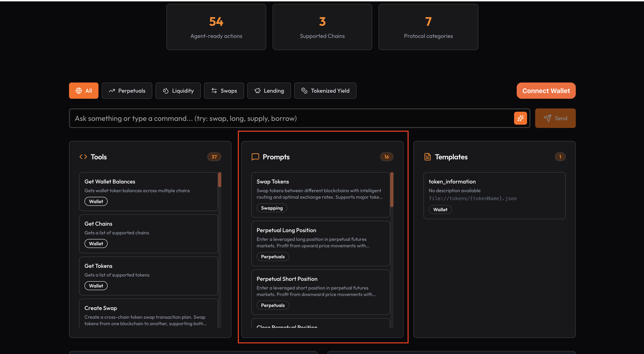
Task: Click Wallet tag under Get Wallet Balances
Action: (96, 202)
